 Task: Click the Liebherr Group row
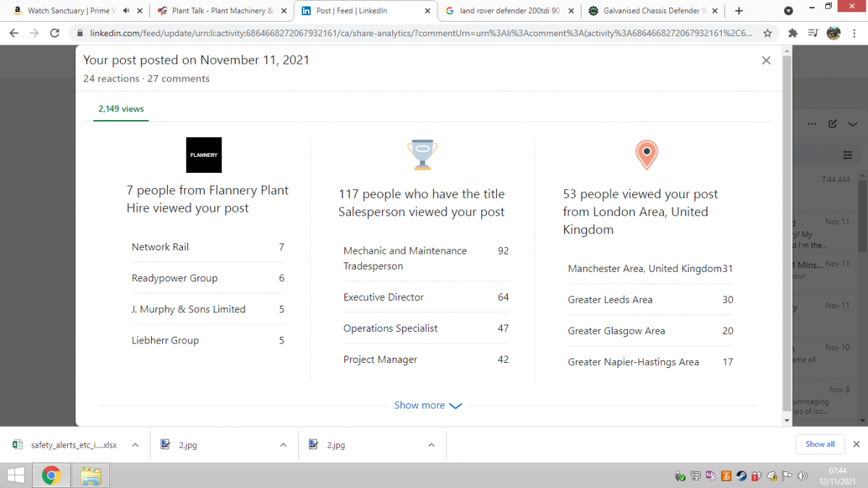pyautogui.click(x=208, y=340)
